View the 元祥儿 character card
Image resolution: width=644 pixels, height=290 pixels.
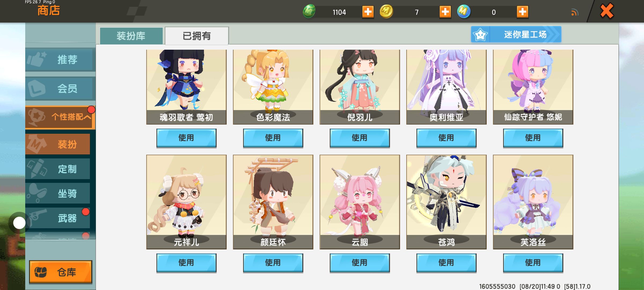(x=186, y=202)
